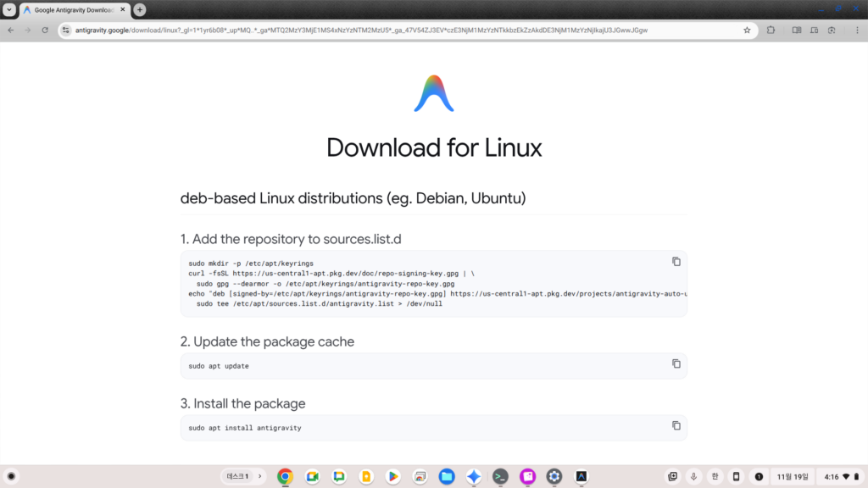Bookmark this page with the star icon
Image resolution: width=868 pixels, height=488 pixels.
point(747,30)
